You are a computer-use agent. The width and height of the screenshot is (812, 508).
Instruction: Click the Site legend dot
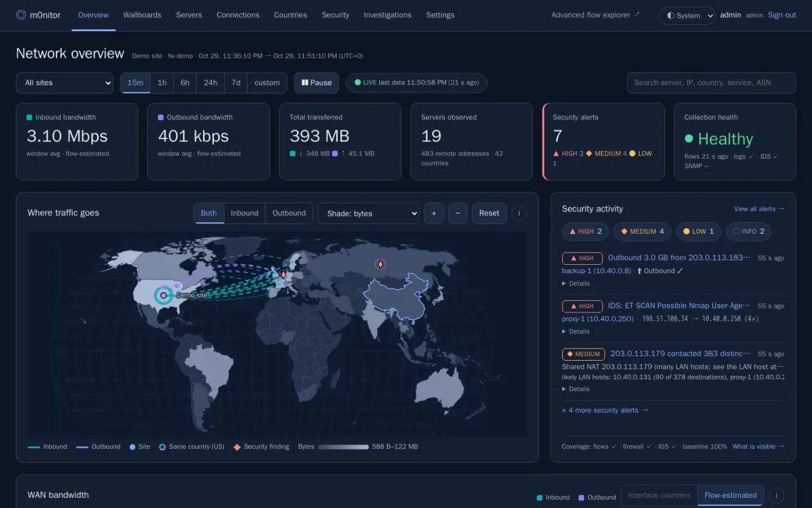[132, 447]
